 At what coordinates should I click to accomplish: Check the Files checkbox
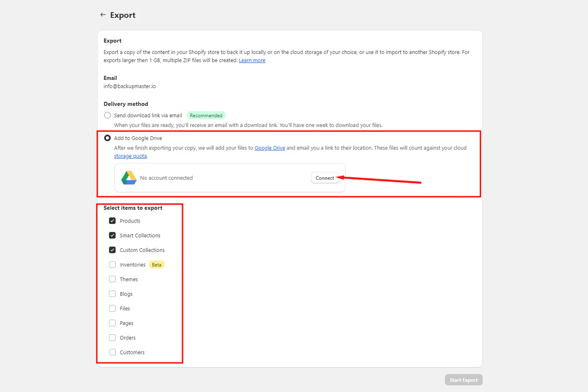(x=112, y=308)
